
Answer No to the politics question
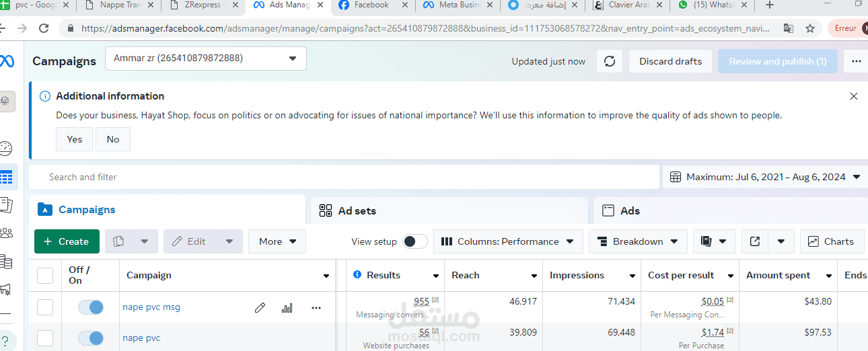[x=113, y=139]
